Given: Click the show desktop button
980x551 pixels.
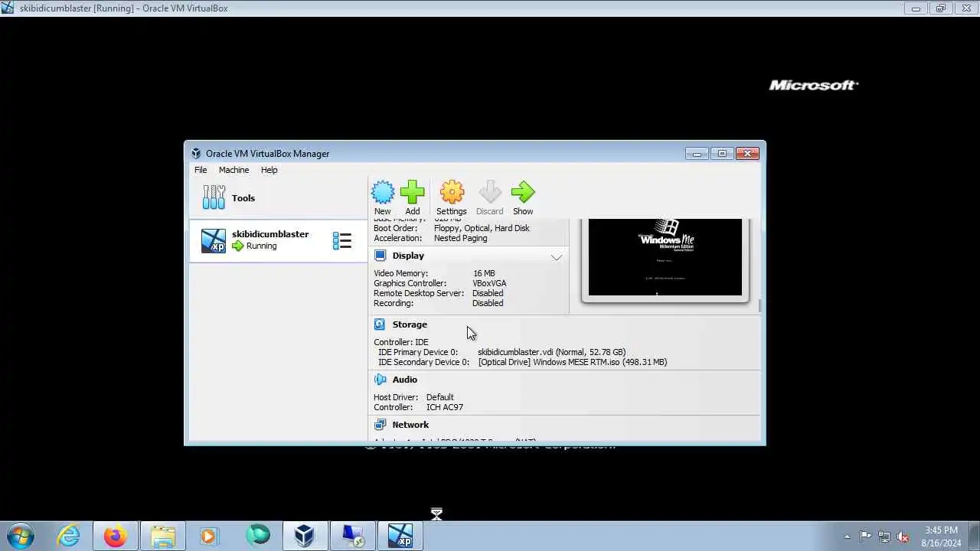Looking at the screenshot, I should (x=975, y=536).
